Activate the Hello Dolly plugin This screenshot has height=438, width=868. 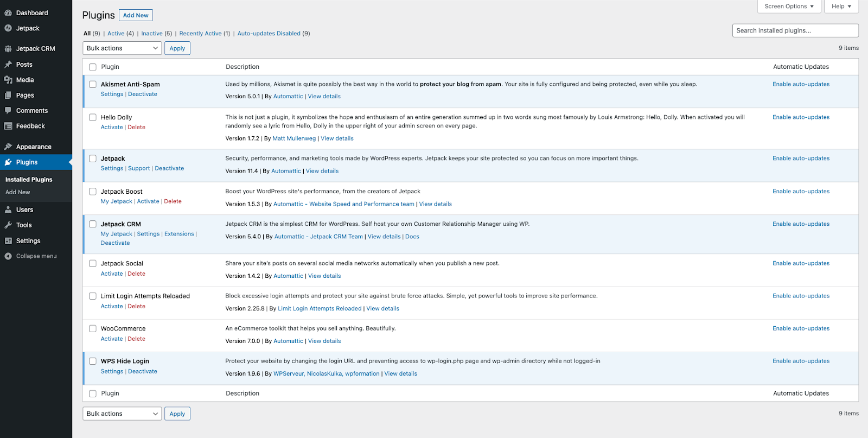112,128
